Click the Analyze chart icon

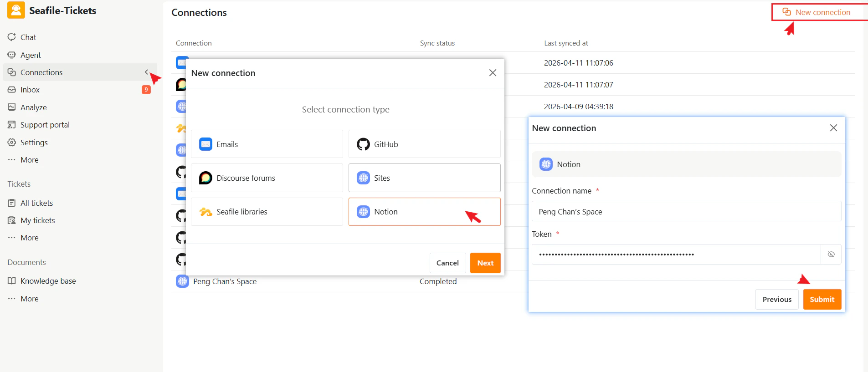click(x=12, y=107)
